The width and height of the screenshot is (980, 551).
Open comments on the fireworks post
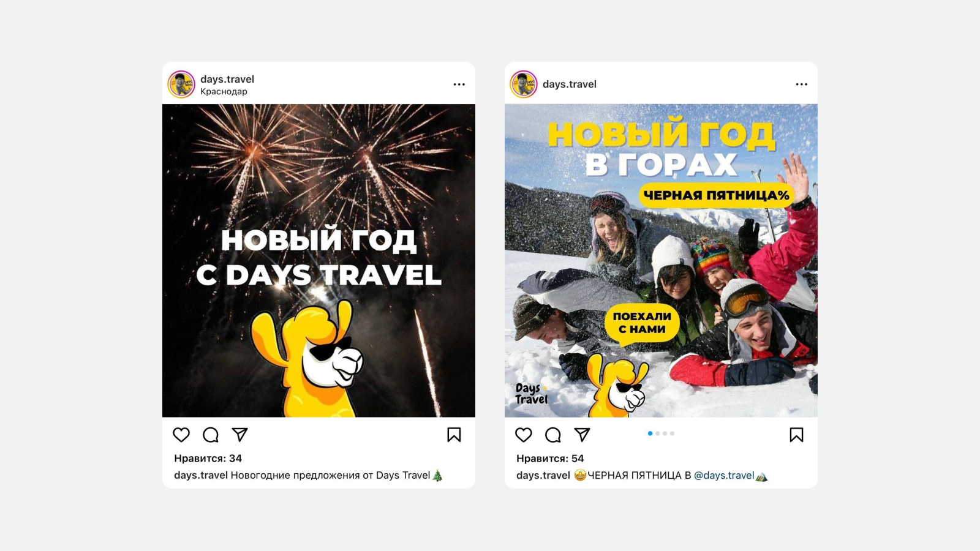pos(211,435)
